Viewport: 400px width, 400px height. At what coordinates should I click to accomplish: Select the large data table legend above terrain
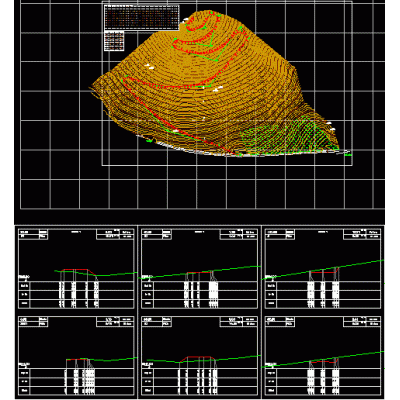pyautogui.click(x=142, y=18)
